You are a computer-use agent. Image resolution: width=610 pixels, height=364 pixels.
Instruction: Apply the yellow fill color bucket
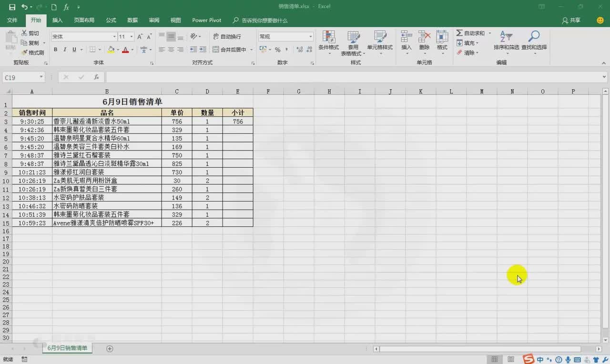tap(111, 50)
